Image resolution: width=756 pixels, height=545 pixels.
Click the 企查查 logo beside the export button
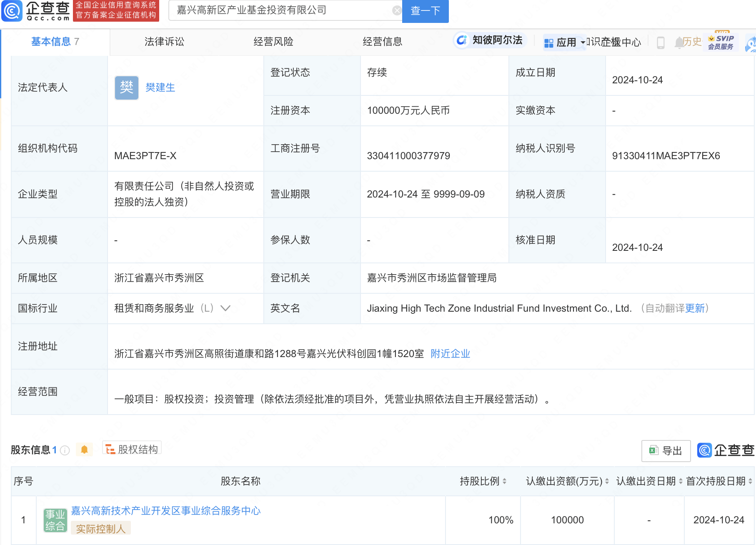(726, 450)
